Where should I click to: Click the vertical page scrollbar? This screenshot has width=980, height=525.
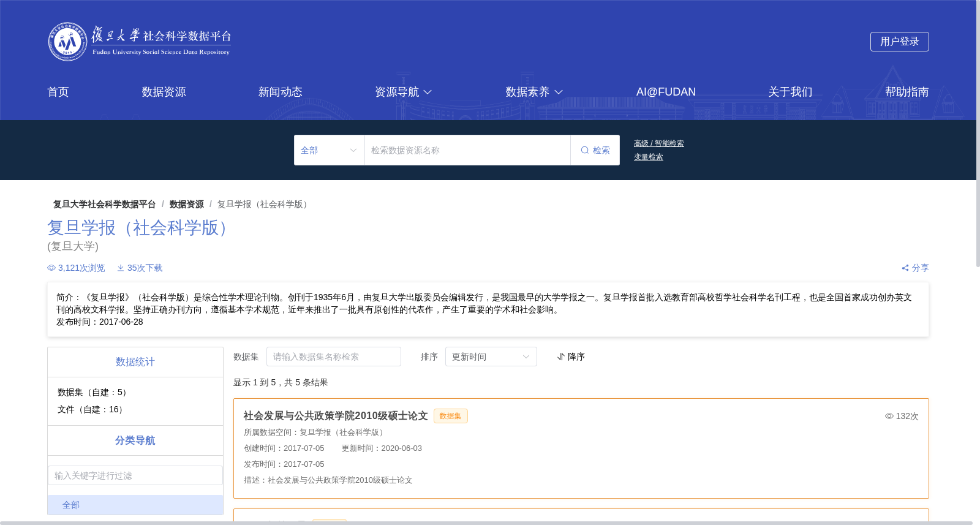978,134
